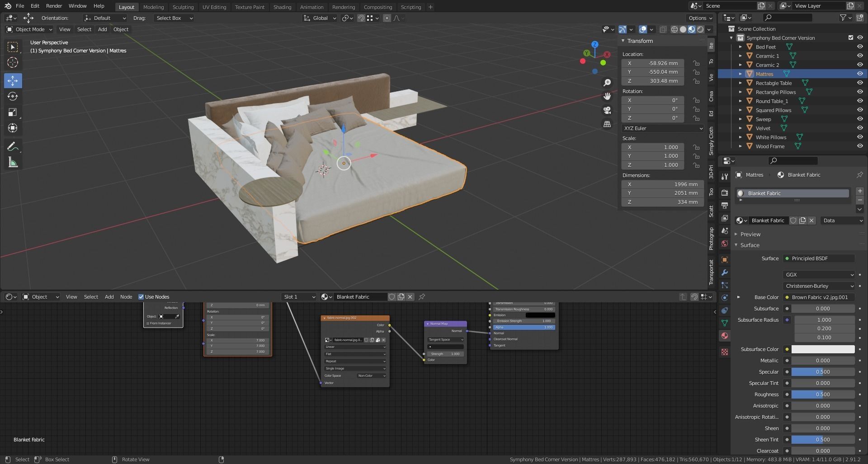Hide Bed Feet collection in viewport

coord(860,47)
